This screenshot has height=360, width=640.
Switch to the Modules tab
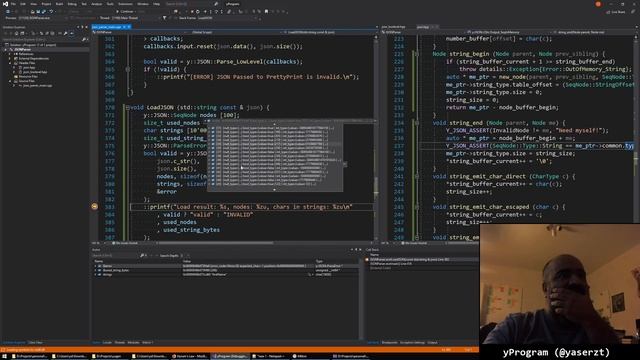click(x=133, y=342)
